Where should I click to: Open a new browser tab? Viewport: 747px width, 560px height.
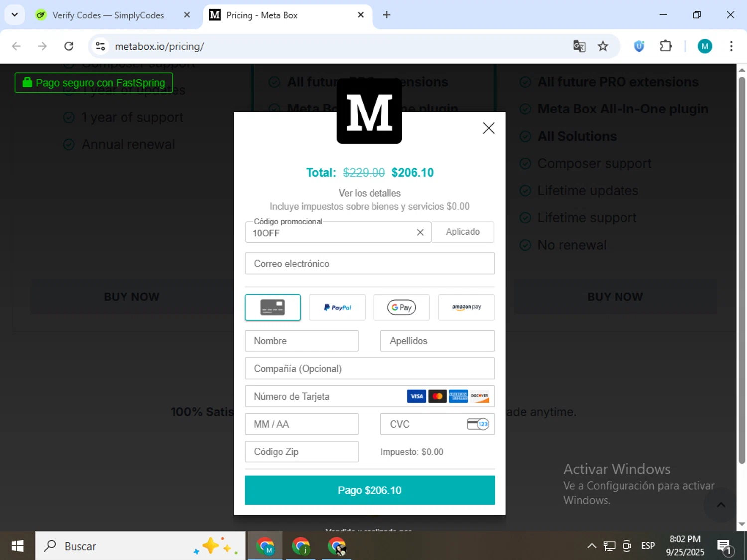[386, 15]
